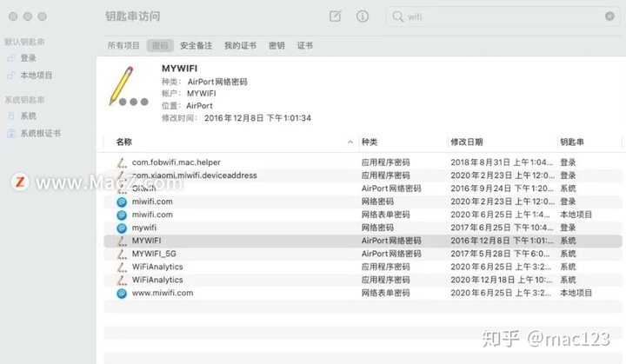Image resolution: width=626 pixels, height=364 pixels.
Task: Sort by 修改日期 column header
Action: tap(467, 142)
